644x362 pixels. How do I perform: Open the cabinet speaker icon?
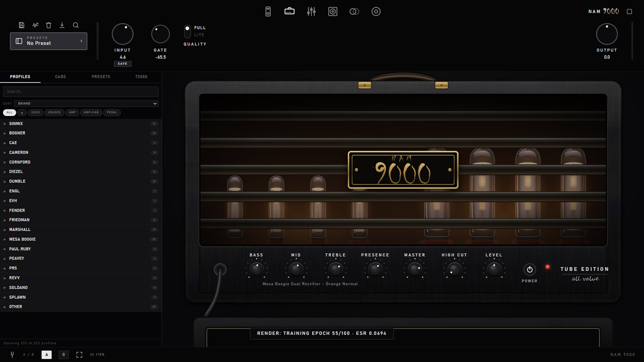pyautogui.click(x=333, y=11)
